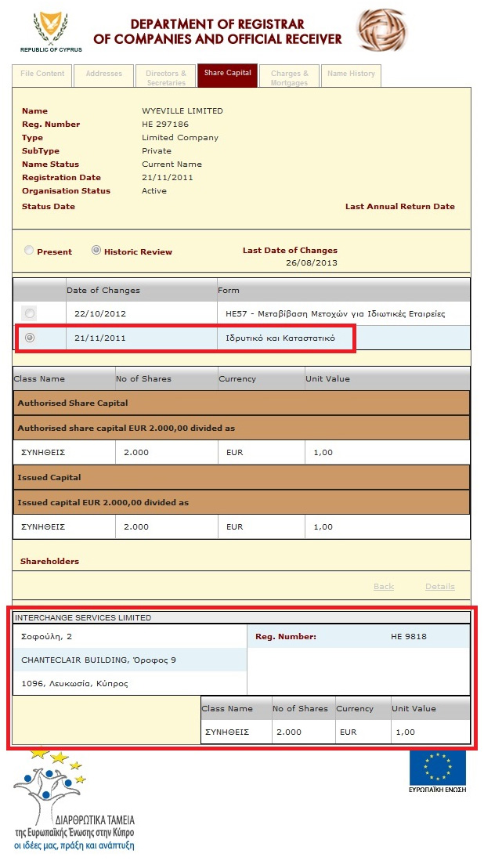Open the File Content tab
The height and width of the screenshot is (868, 484).
42,74
